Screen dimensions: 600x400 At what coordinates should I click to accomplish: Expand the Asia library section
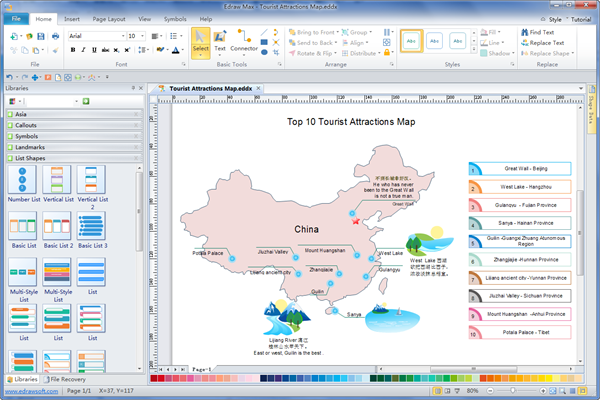(20, 114)
